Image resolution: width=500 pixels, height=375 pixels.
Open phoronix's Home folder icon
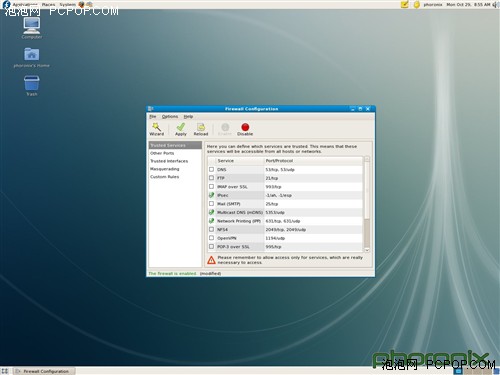click(32, 57)
